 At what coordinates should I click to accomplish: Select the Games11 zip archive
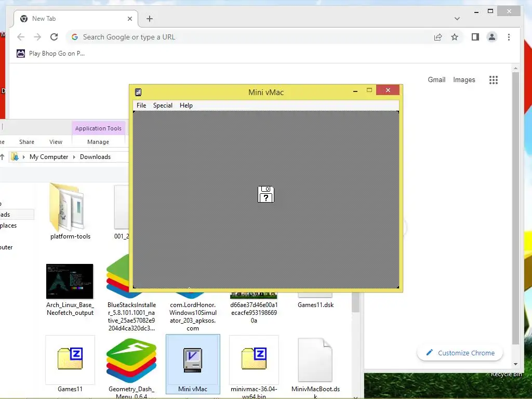70,364
